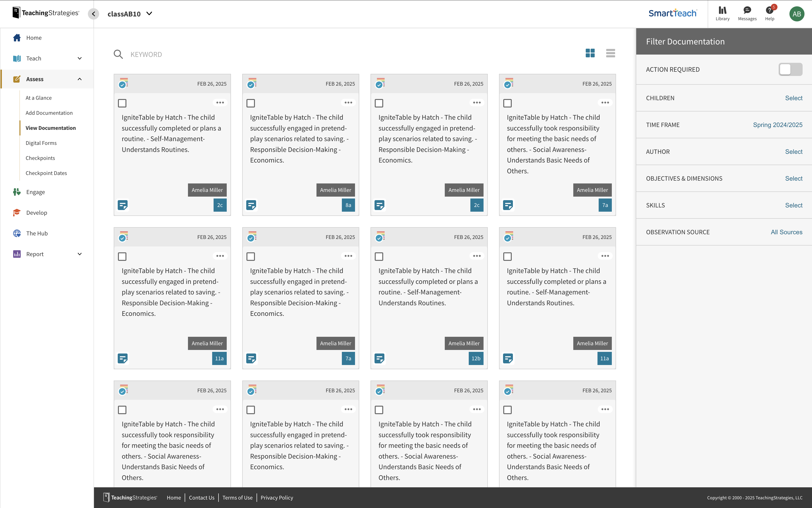Switch to grid view icon

[590, 53]
